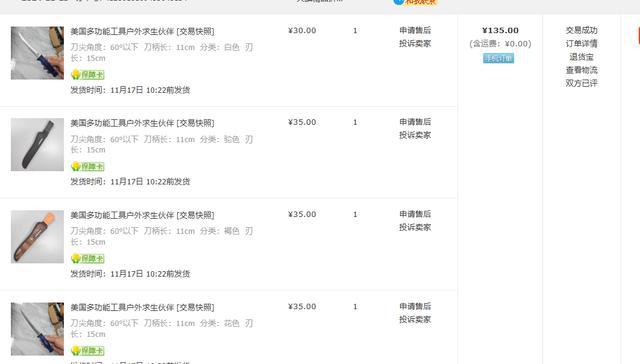Click 保障卡 badge in 褐色 item row
640x364 pixels.
(x=88, y=258)
